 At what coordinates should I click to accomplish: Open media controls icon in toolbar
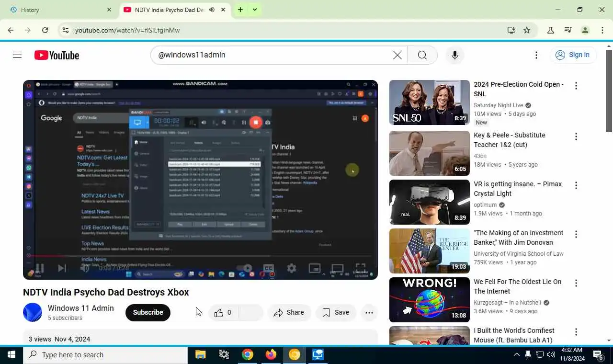coord(568,30)
